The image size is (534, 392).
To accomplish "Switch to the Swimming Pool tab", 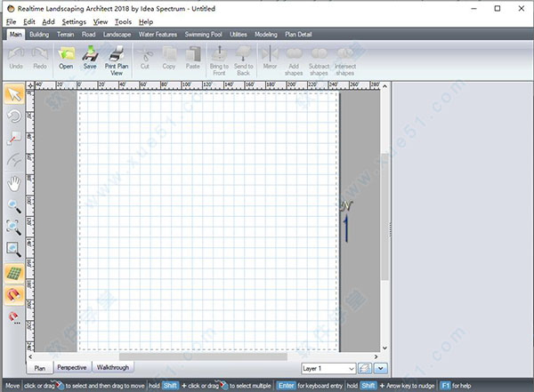I will 203,34.
